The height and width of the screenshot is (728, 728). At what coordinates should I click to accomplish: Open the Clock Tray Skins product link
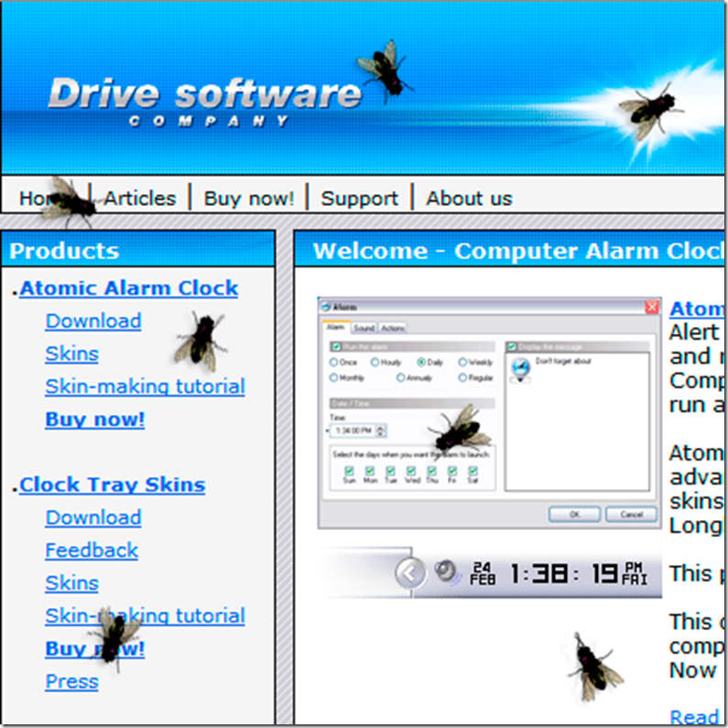[113, 484]
